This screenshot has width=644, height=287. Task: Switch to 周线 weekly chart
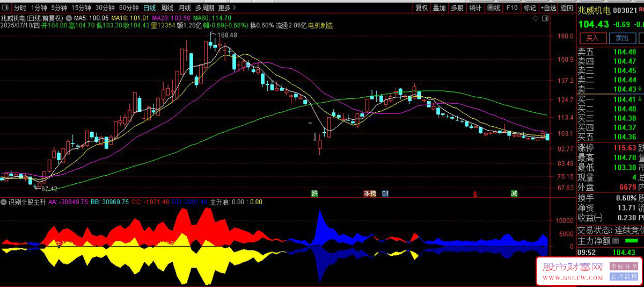167,8
